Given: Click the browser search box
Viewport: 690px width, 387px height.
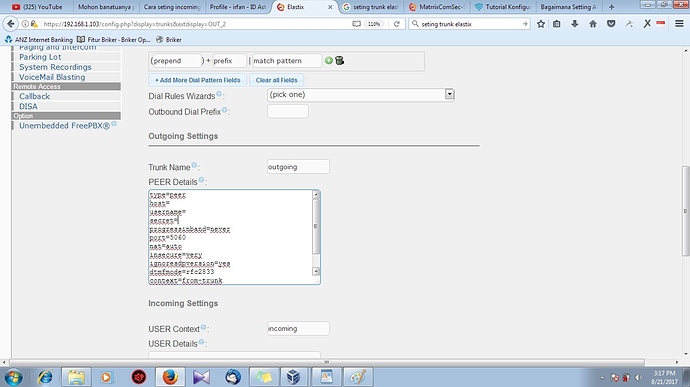Looking at the screenshot, I should click(x=469, y=24).
